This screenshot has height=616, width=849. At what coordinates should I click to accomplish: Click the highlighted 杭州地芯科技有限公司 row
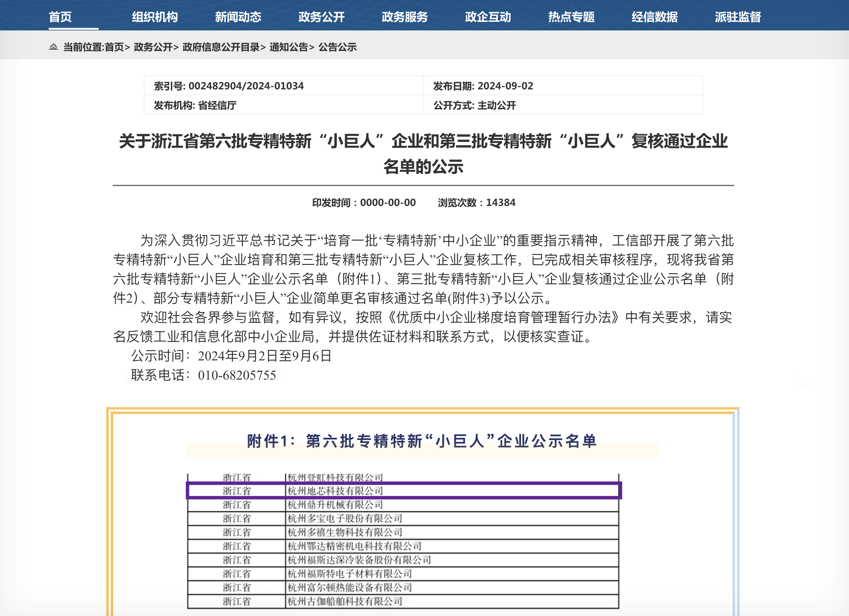click(x=404, y=491)
